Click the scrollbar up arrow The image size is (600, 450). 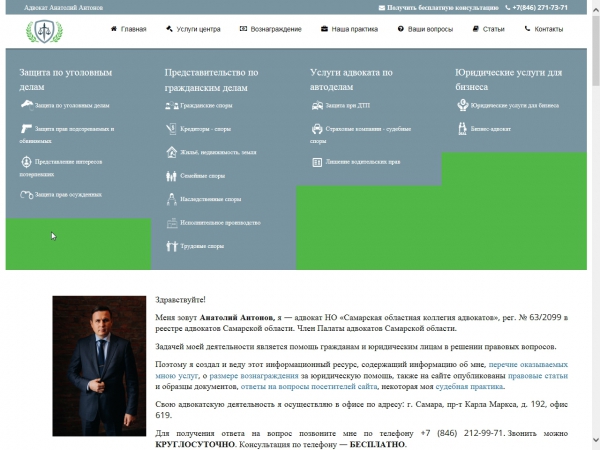tap(596, 10)
